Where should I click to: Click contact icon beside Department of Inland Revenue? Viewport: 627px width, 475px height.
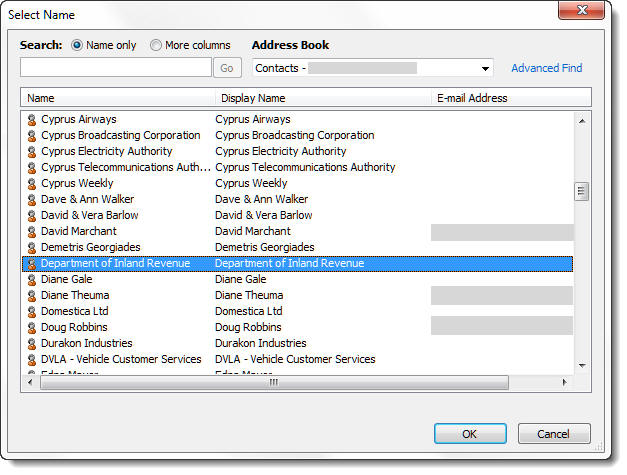(x=32, y=263)
